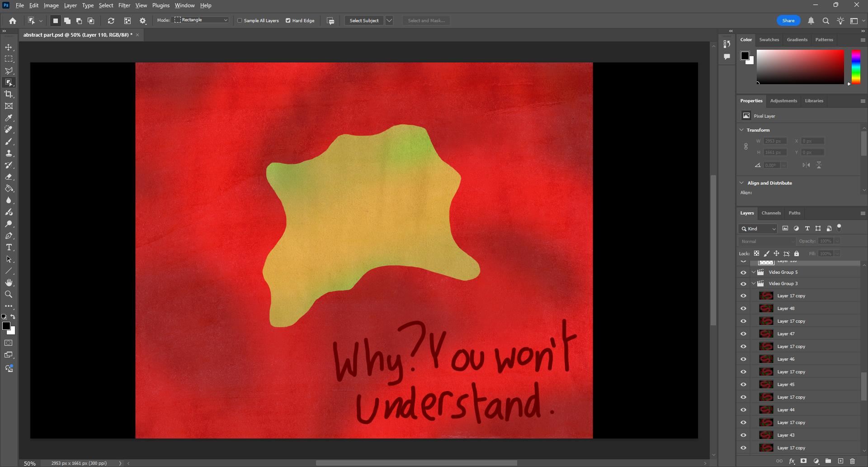Open the tool preset picker arrow

(41, 21)
